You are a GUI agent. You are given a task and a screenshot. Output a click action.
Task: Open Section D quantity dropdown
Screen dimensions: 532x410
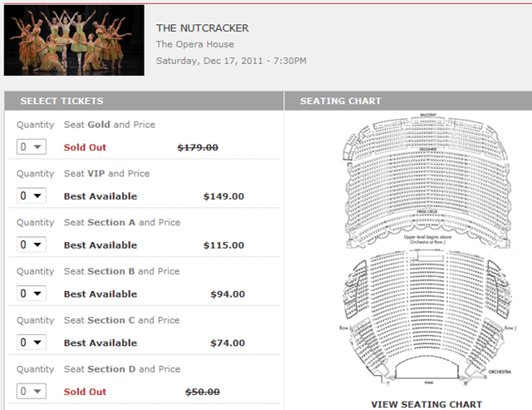click(32, 391)
